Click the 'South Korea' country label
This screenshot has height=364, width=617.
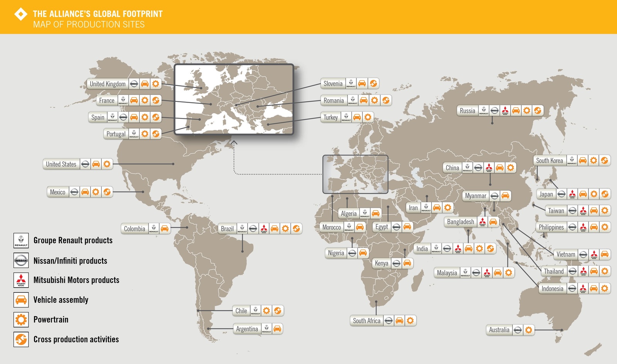pyautogui.click(x=550, y=160)
